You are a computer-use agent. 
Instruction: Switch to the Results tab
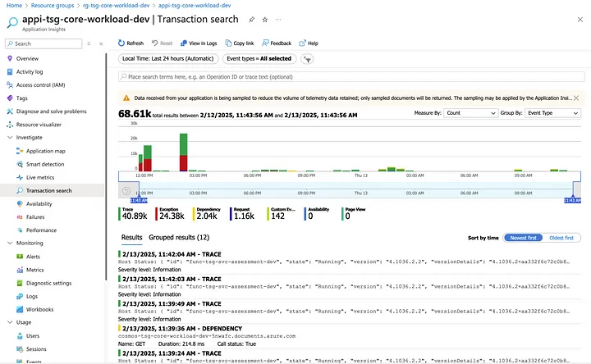pyautogui.click(x=131, y=238)
